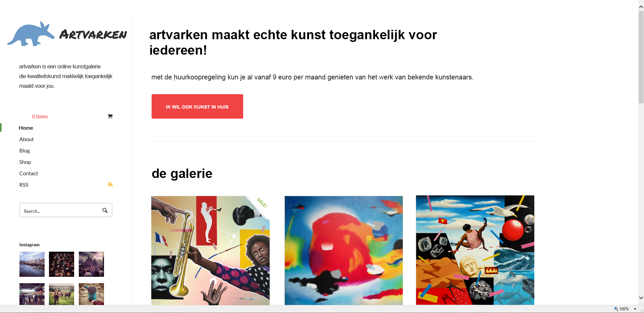The width and height of the screenshot is (644, 313).
Task: Click the Artvarken aardvark logo
Action: pyautogui.click(x=67, y=34)
